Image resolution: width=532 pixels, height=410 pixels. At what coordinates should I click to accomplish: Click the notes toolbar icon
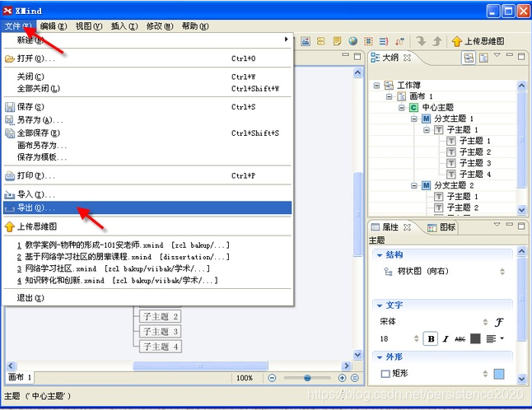point(337,41)
